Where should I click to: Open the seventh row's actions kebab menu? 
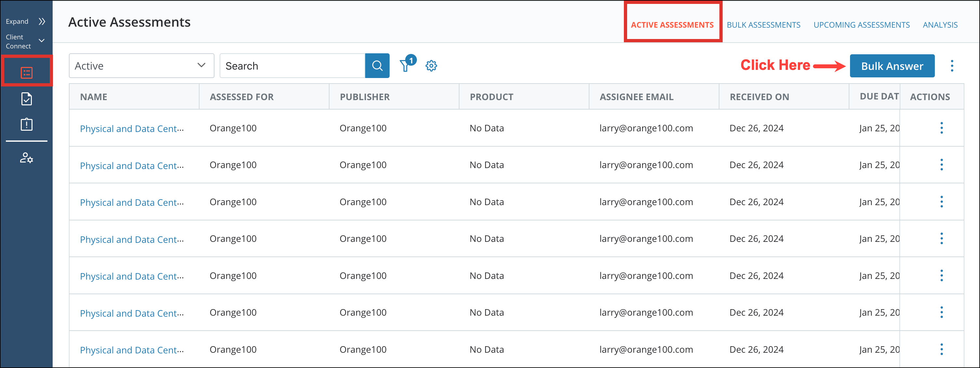point(941,349)
